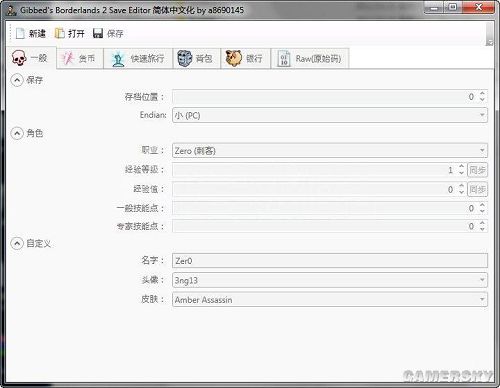This screenshot has height=388, width=500.
Task: Open the 快速旅行 (Fast Travel) tab
Action: 138,59
